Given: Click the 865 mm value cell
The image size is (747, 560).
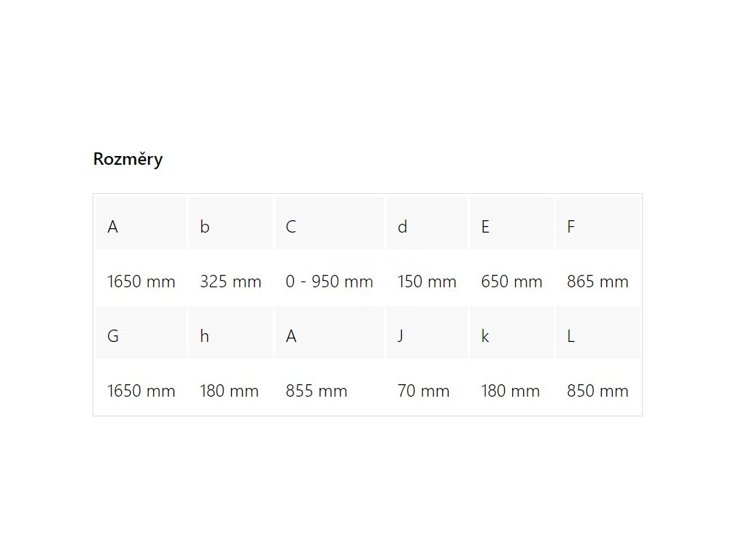Looking at the screenshot, I should [x=597, y=278].
